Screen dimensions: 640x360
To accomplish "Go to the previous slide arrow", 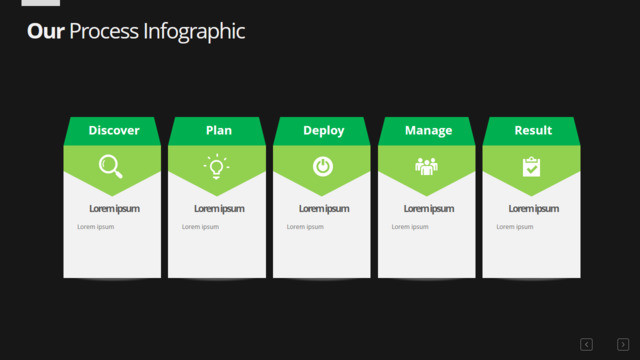I will pyautogui.click(x=587, y=344).
